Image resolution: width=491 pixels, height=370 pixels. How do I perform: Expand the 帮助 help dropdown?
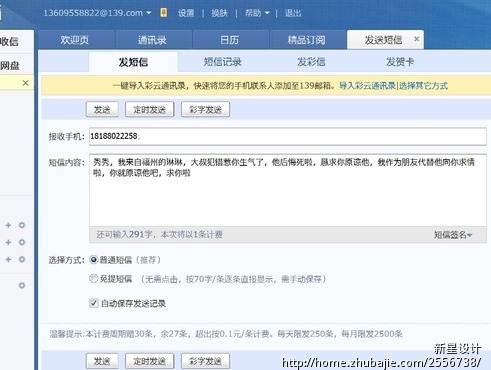click(257, 13)
